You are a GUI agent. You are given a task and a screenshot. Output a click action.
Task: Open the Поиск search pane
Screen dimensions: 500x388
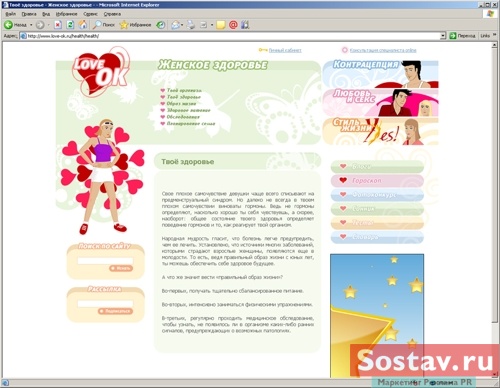[104, 25]
